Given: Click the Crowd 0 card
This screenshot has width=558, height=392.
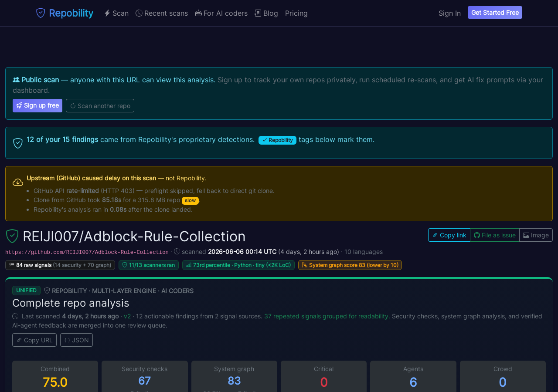Looking at the screenshot, I should [x=503, y=376].
